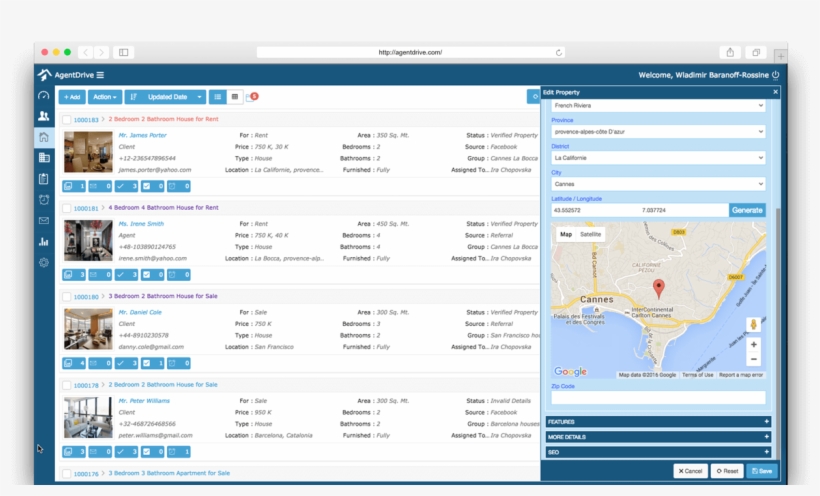Switch map to Satellite view
This screenshot has height=496, width=820.
[590, 234]
